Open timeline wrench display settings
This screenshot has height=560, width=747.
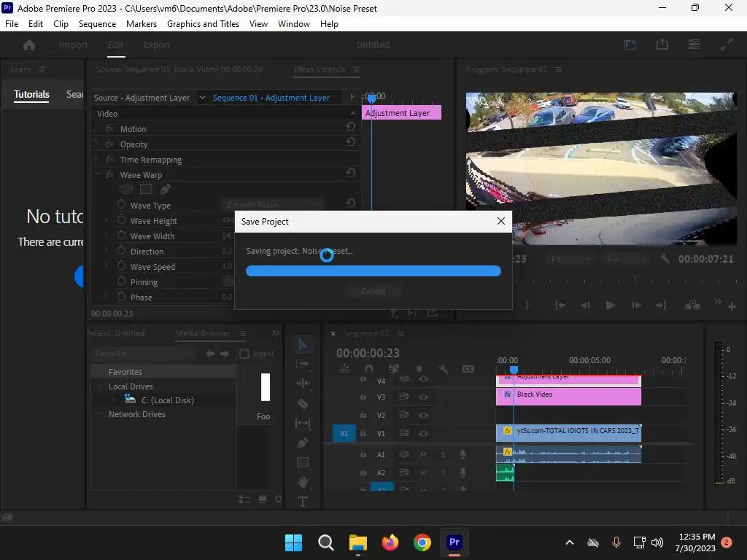[444, 369]
